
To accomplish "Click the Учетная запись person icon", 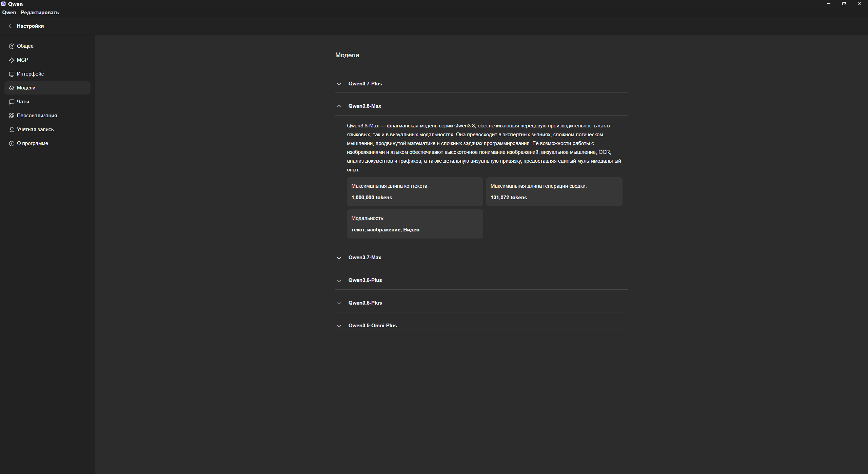I will coord(12,129).
